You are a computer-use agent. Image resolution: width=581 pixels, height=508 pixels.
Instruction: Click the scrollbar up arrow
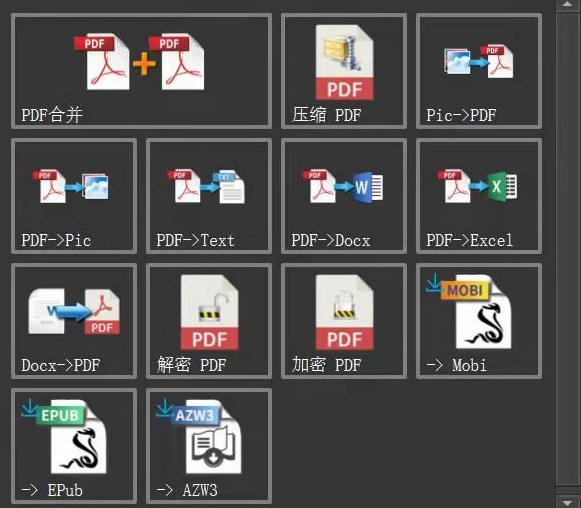(x=568, y=4)
